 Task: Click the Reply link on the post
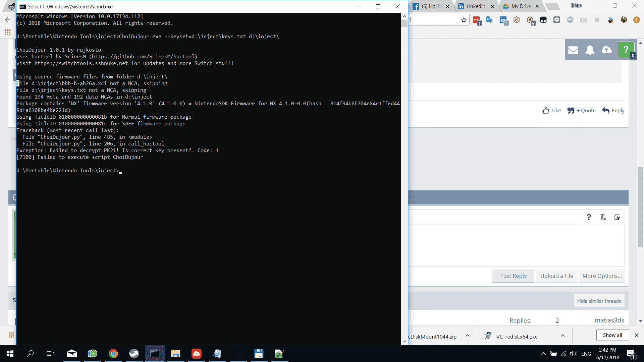(613, 111)
